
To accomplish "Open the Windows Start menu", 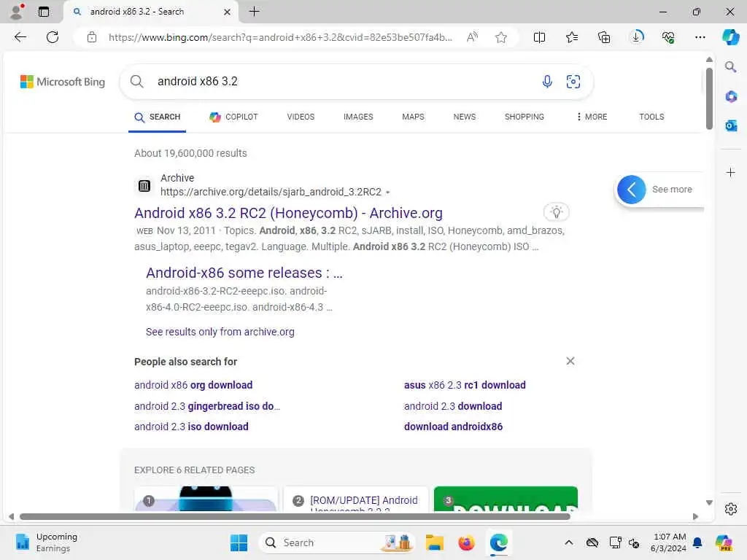I will coord(239,542).
